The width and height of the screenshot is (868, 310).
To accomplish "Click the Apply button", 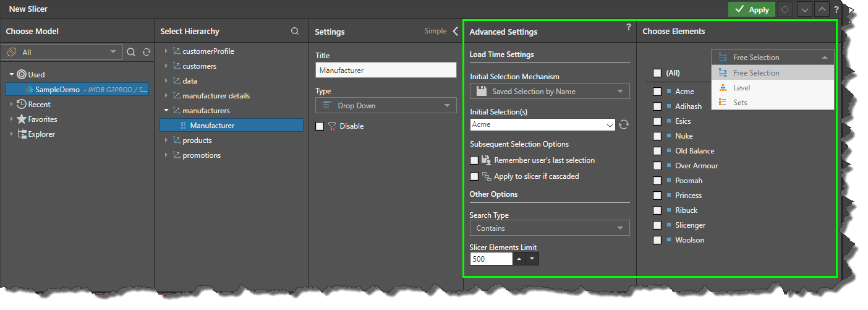I will click(x=752, y=10).
